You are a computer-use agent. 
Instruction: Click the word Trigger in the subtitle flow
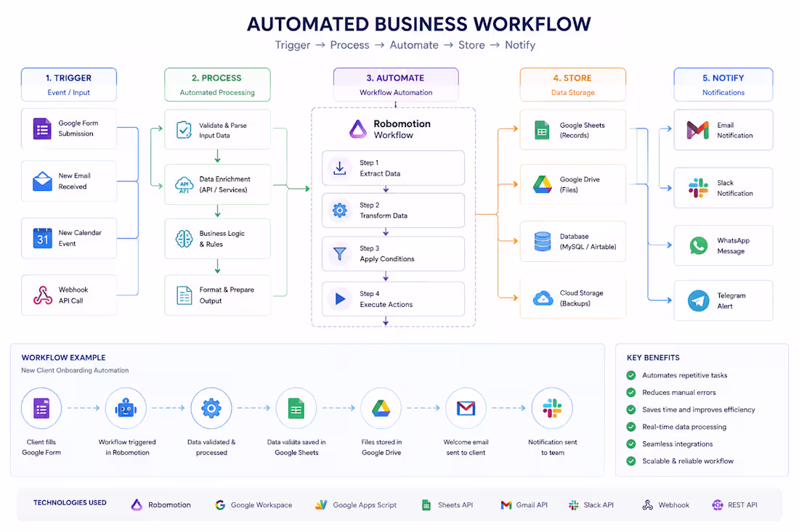pos(293,45)
